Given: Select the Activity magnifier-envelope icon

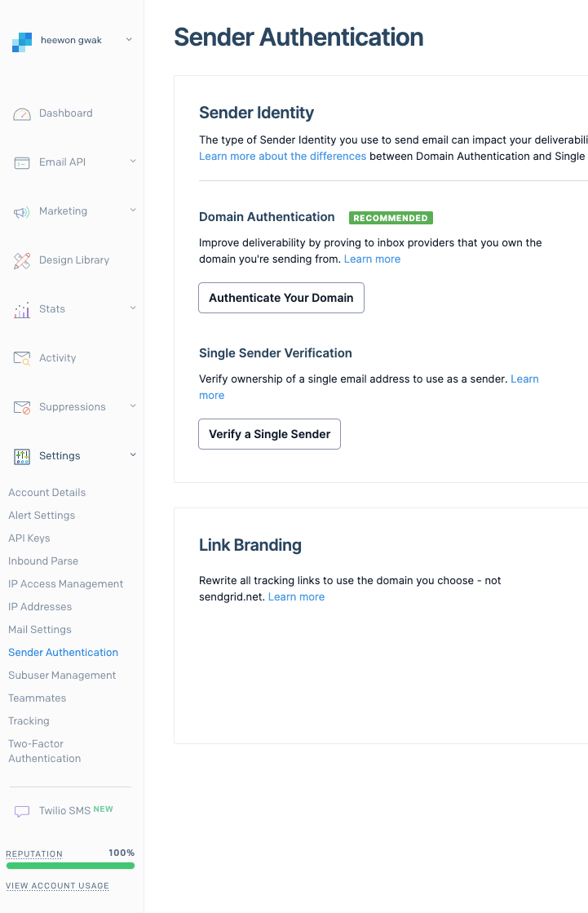Looking at the screenshot, I should click(x=22, y=357).
